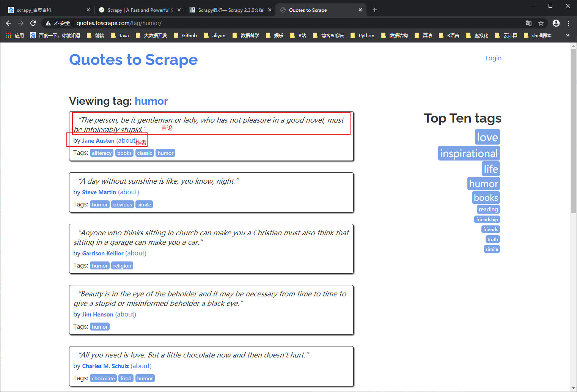Image resolution: width=577 pixels, height=392 pixels.
Task: Select friendship in Top Ten tags
Action: (487, 220)
